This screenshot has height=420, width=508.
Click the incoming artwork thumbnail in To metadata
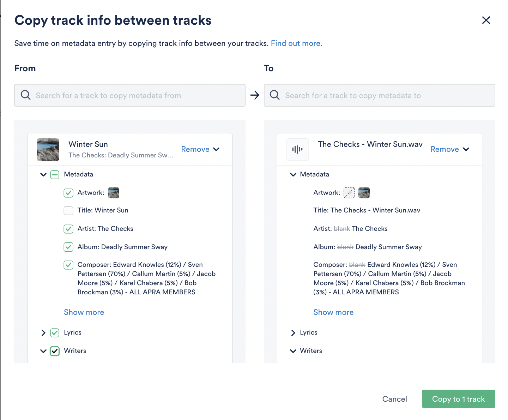364,192
